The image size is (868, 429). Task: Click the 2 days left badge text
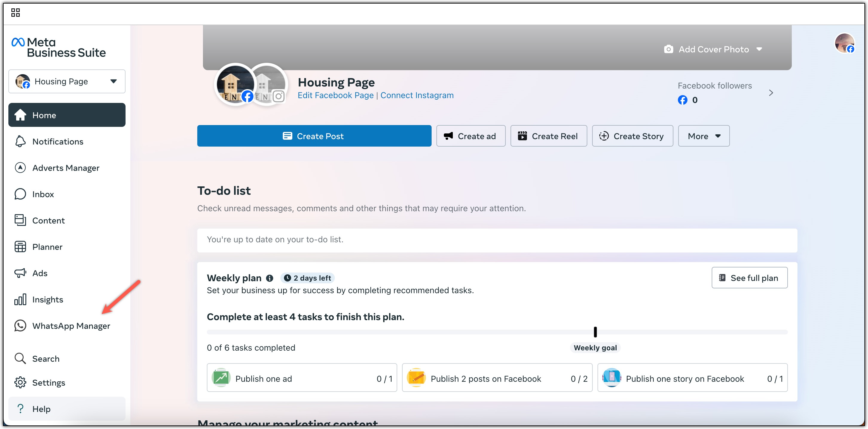[x=312, y=278]
